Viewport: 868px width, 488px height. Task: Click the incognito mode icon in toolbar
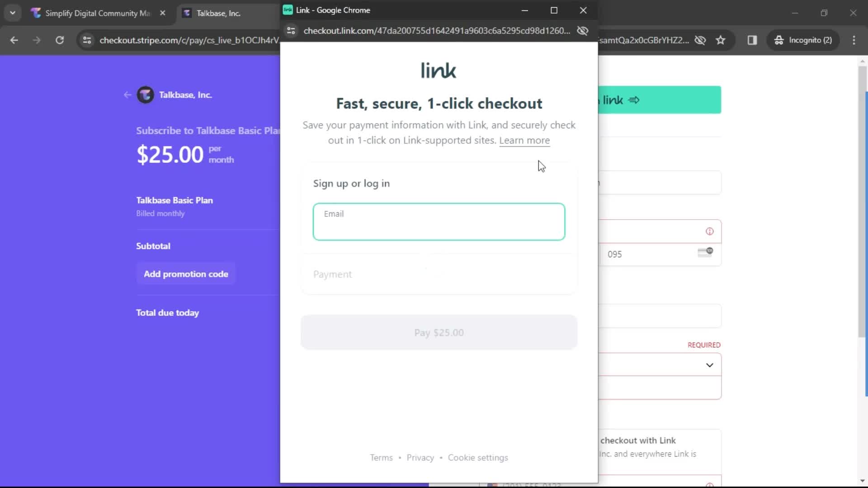pyautogui.click(x=780, y=40)
